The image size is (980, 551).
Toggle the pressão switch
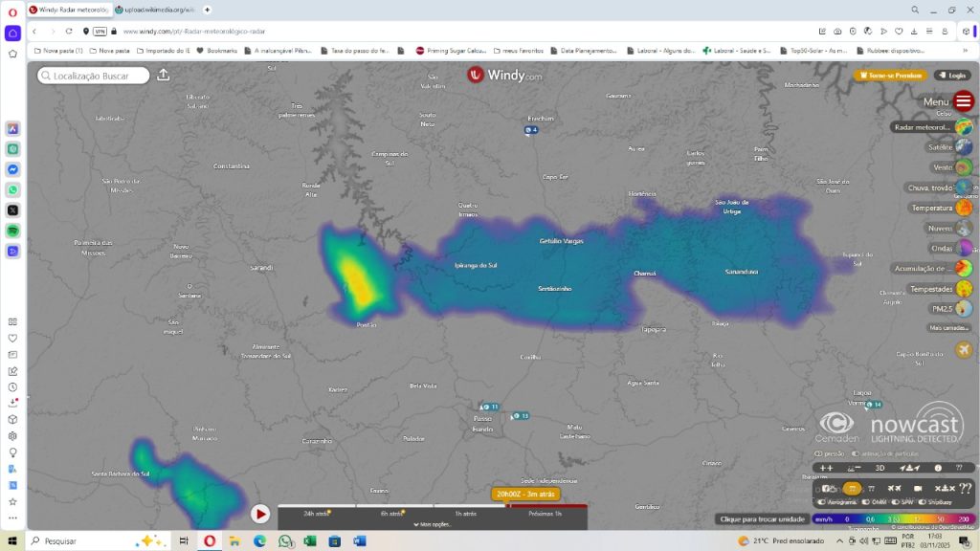(817, 453)
